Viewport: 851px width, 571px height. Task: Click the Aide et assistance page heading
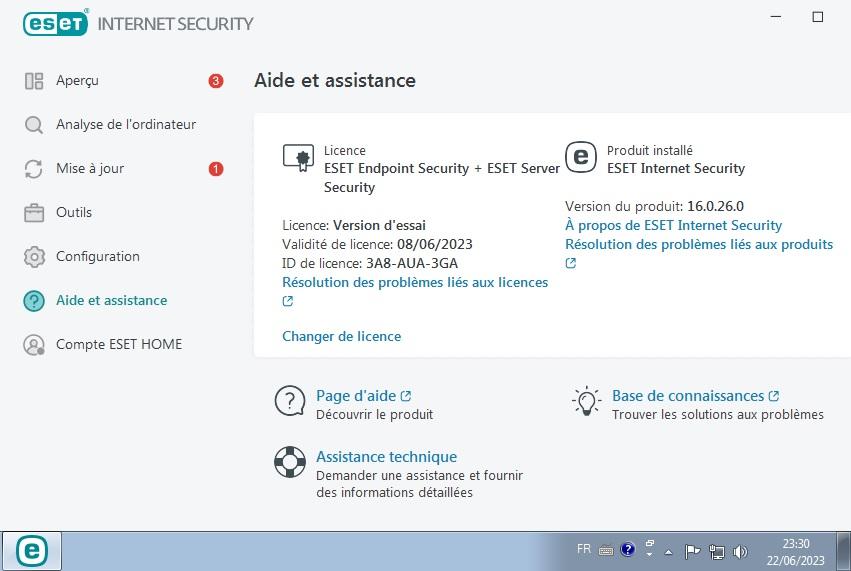click(x=335, y=80)
